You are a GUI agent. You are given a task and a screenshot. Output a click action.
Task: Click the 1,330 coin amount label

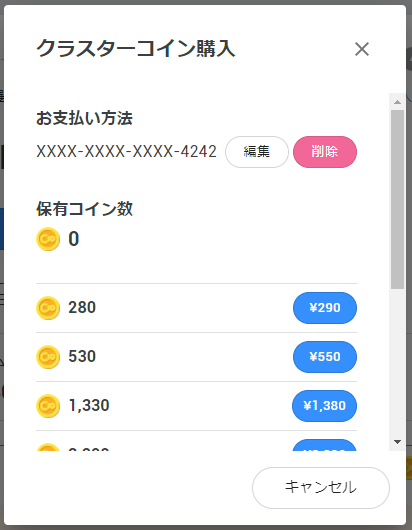tap(89, 405)
